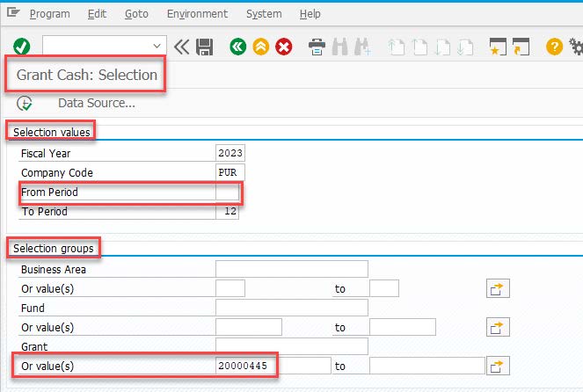Screen dimensions: 583x392
Task: Click the yellow Exit up-arrow icon
Action: [x=261, y=47]
